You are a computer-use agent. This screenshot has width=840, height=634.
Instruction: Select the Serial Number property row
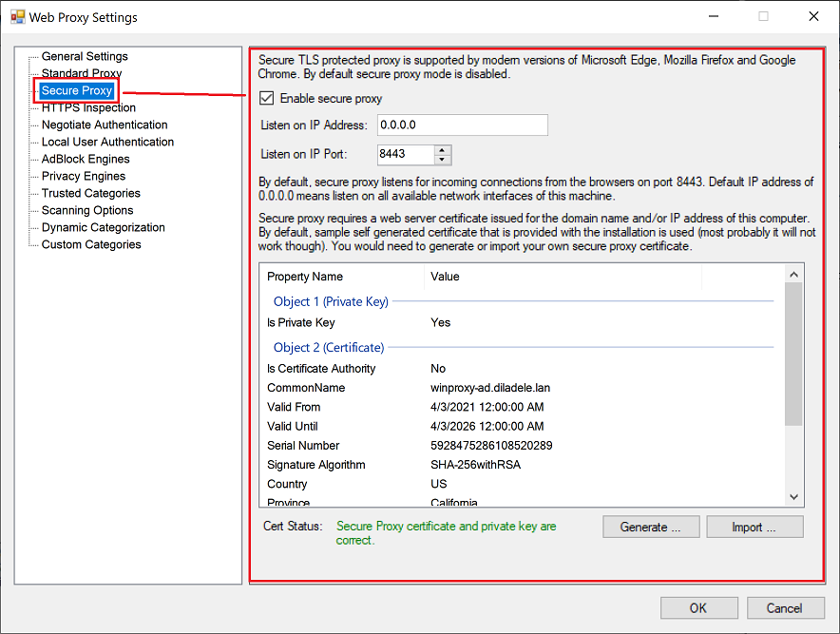[522, 446]
